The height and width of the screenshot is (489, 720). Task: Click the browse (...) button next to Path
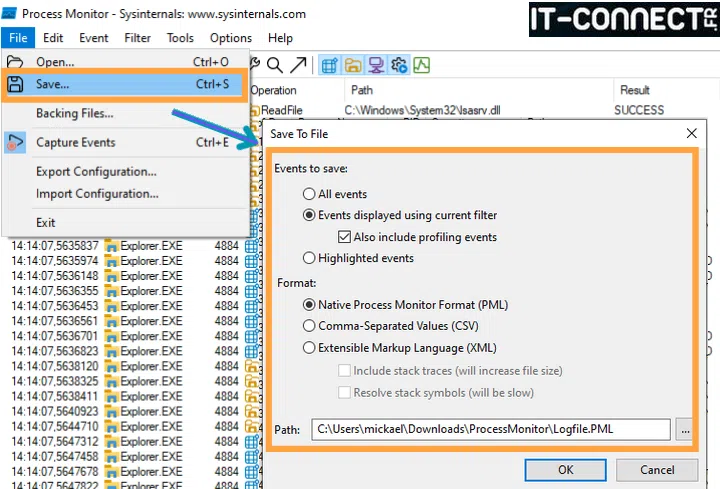click(685, 430)
